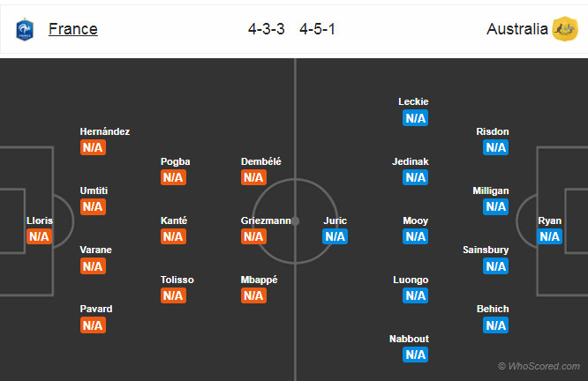Click the France team crest icon

click(x=24, y=30)
